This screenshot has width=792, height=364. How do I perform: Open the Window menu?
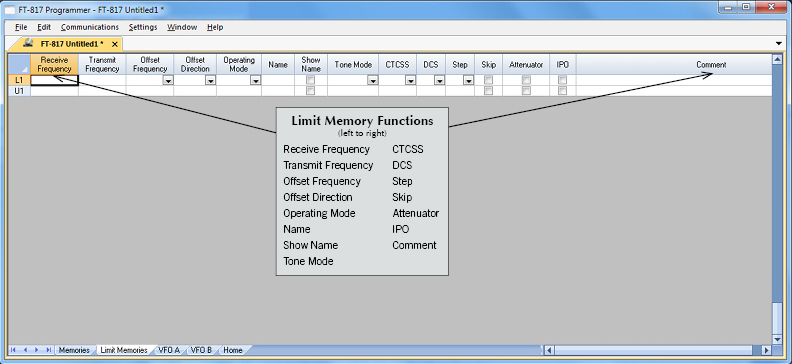pyautogui.click(x=182, y=27)
